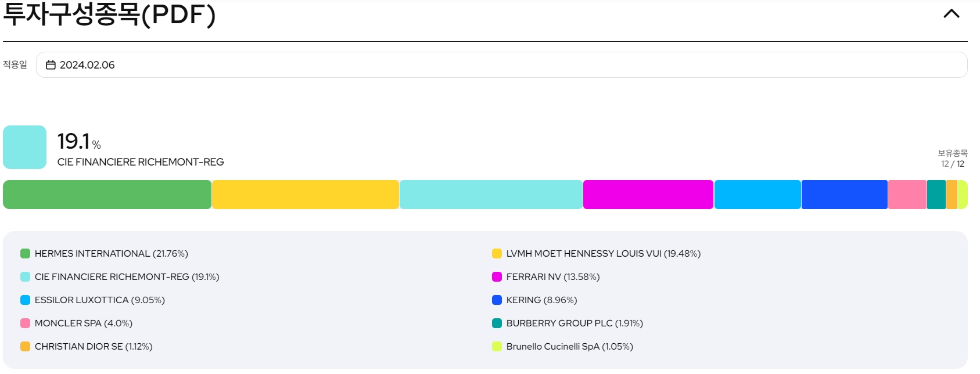980x374 pixels.
Task: Click HERMES INTERNATIONAL (21.76%) legend entry
Action: point(104,254)
